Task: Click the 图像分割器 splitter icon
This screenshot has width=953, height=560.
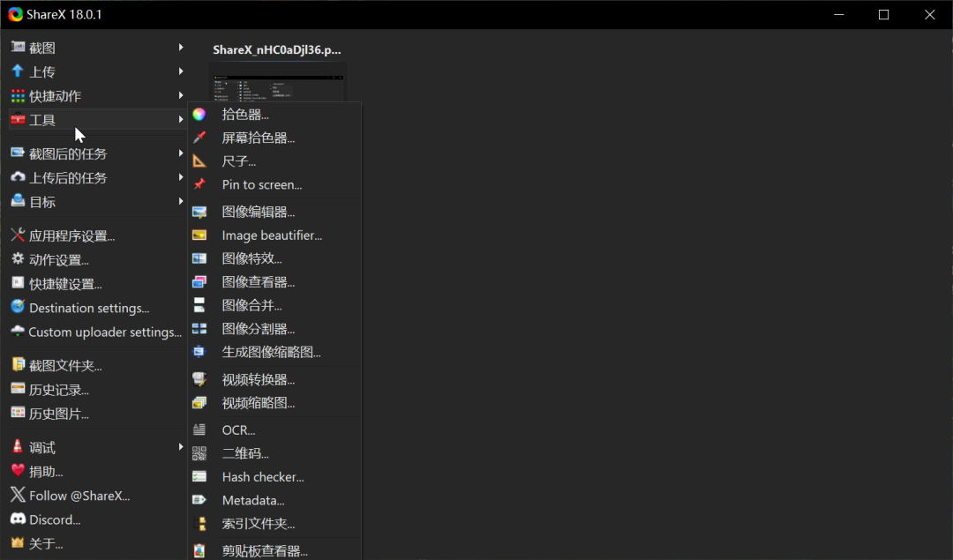Action: pyautogui.click(x=199, y=329)
